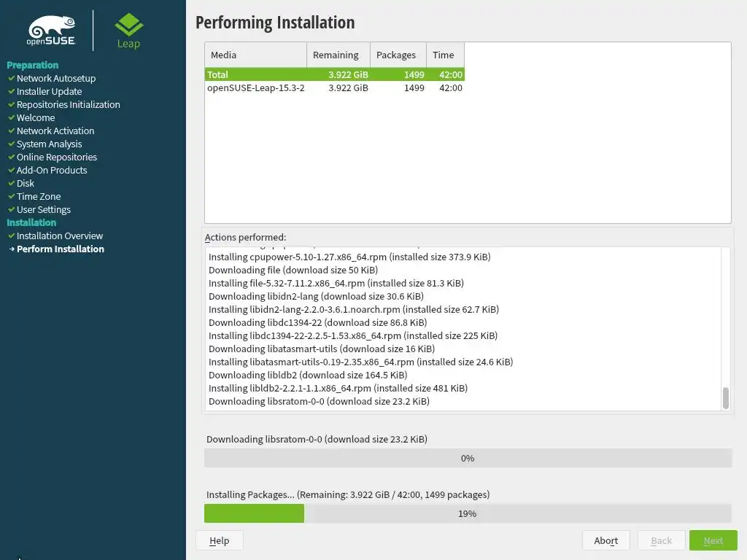Click the Time Zone step label
Screen dimensions: 747x560
pyautogui.click(x=39, y=196)
